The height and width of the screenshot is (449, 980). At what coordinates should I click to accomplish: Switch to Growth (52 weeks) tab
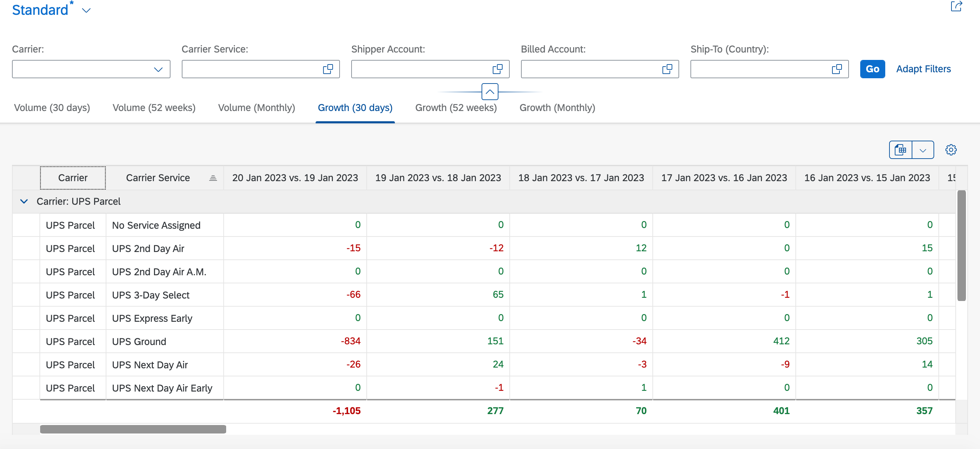(456, 108)
